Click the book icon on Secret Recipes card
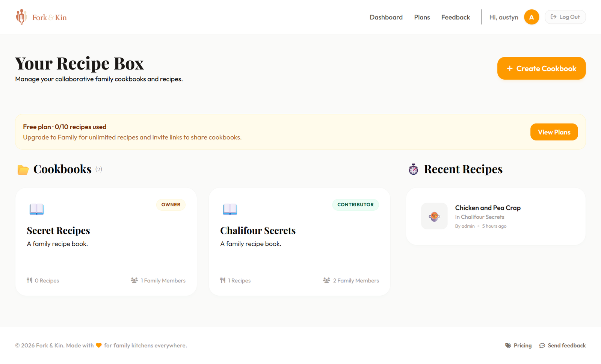The width and height of the screenshot is (601, 364). [36, 209]
